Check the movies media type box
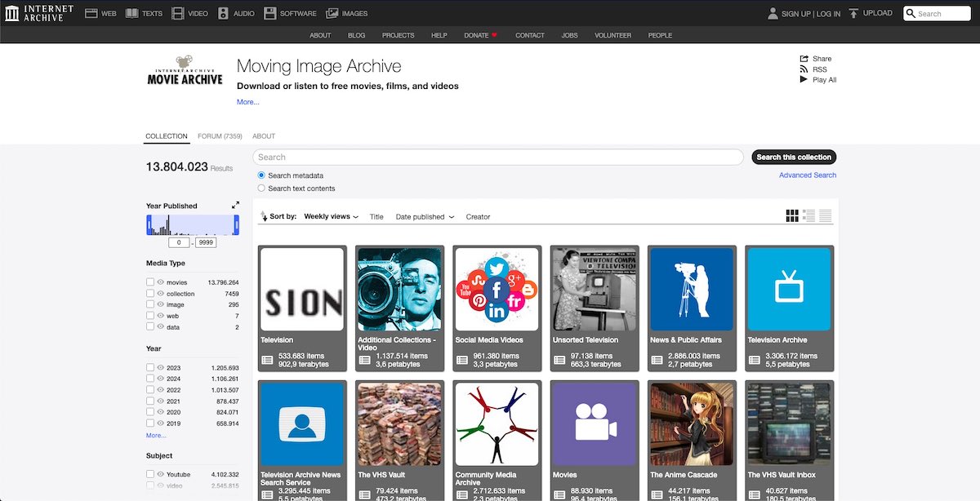This screenshot has height=501, width=980. pyautogui.click(x=150, y=282)
